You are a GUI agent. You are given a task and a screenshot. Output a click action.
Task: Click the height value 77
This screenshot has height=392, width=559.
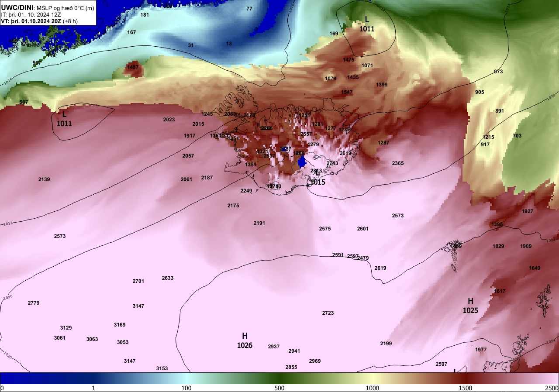tap(249, 9)
